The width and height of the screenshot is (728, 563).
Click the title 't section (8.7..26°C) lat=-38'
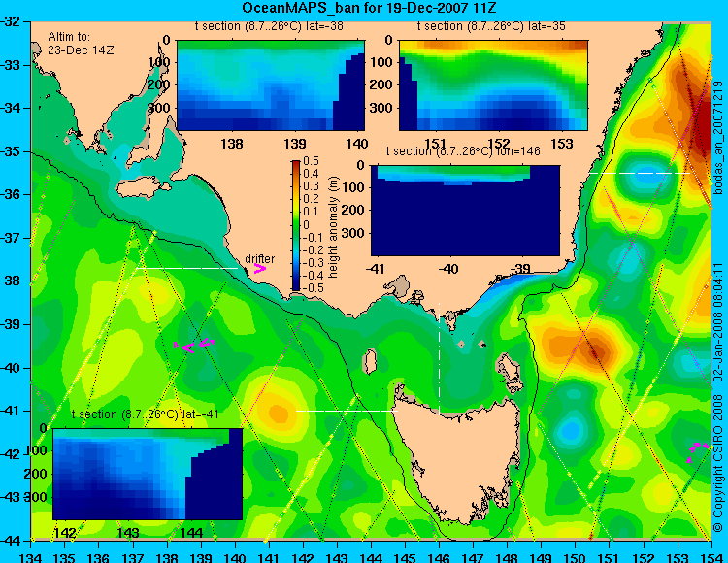tap(269, 26)
